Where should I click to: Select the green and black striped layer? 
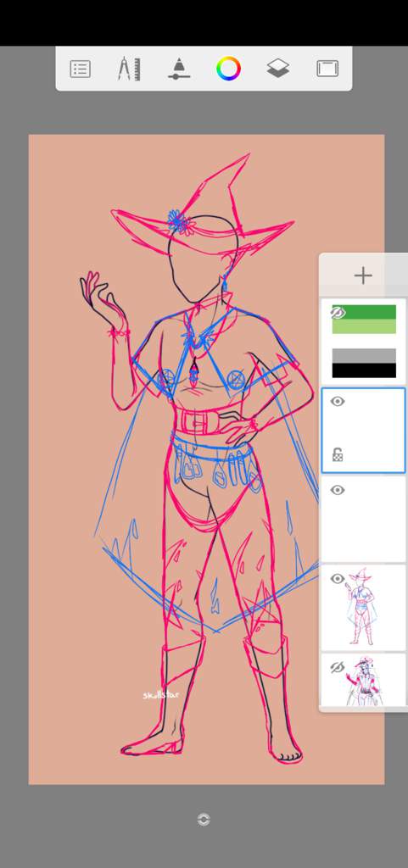(364, 342)
